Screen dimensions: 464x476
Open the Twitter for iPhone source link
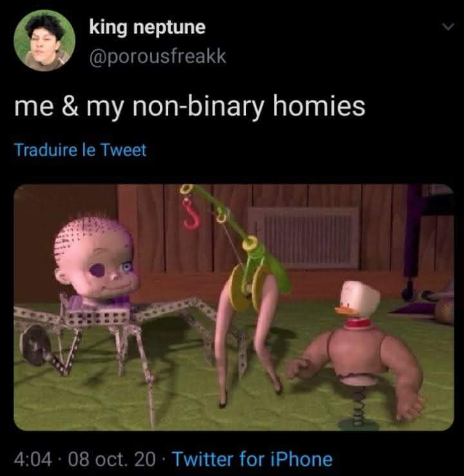[253, 459]
